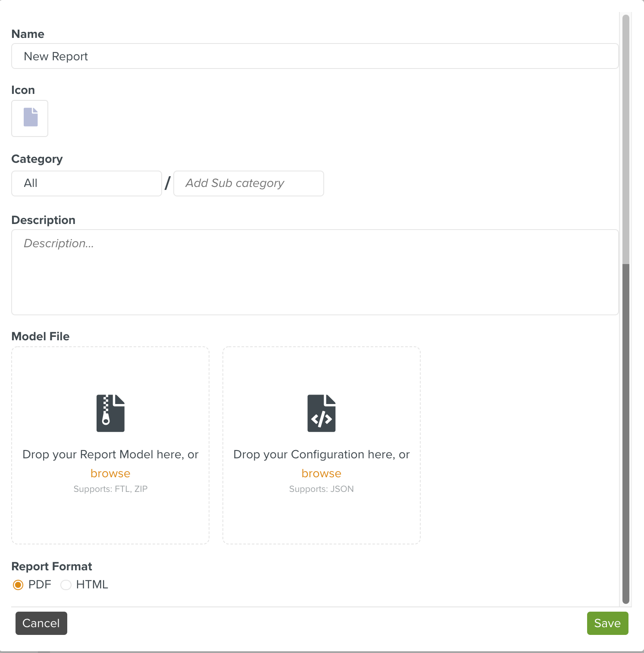Open the Category dropdown showing All
Screen dimensions: 644x653
(86, 183)
